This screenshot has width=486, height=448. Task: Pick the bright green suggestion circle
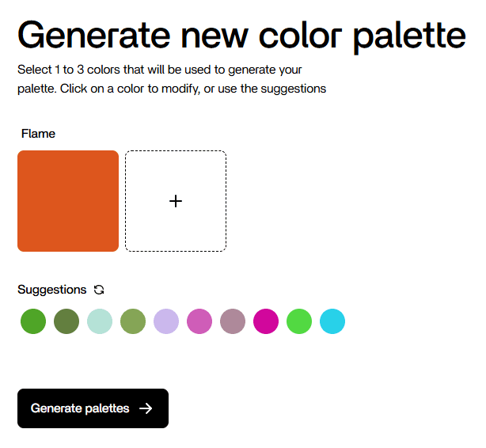(33, 321)
